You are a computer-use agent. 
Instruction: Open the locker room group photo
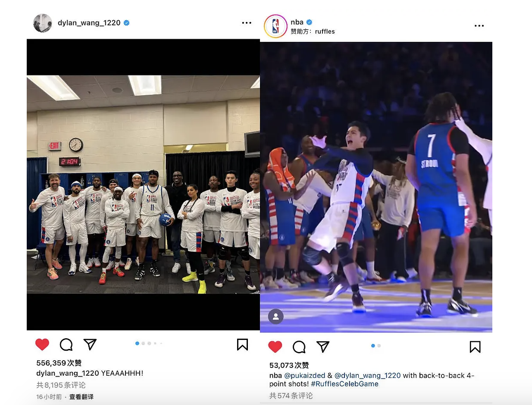click(143, 184)
